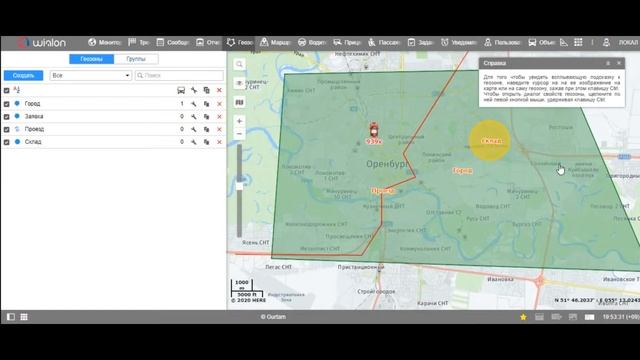Copy the Город geofence
The width and height of the screenshot is (640, 360).
(x=207, y=104)
